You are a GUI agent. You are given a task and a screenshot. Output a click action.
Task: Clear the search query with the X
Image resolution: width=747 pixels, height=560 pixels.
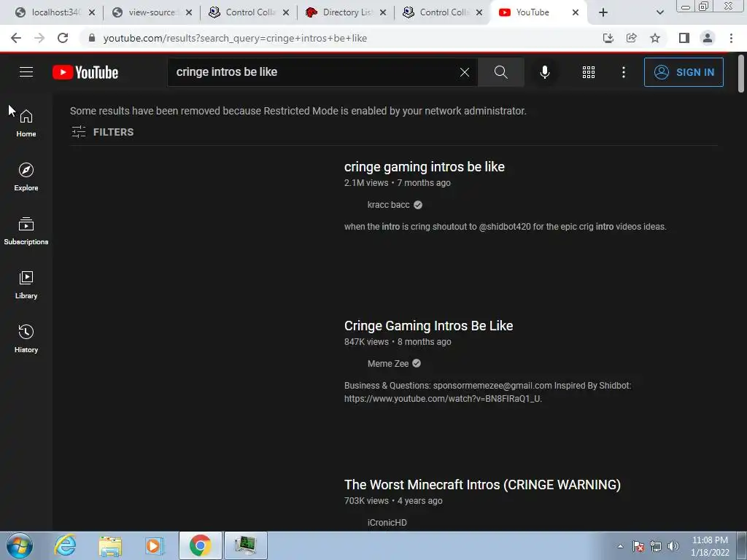click(465, 72)
